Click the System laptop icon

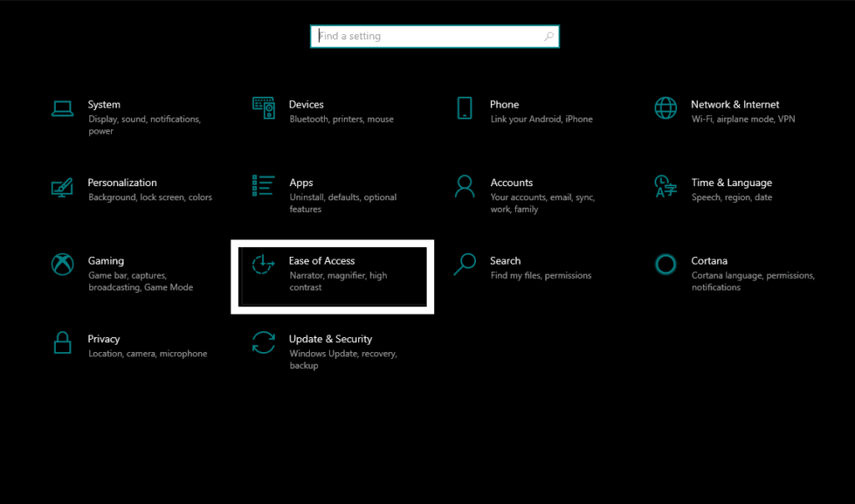pyautogui.click(x=63, y=108)
